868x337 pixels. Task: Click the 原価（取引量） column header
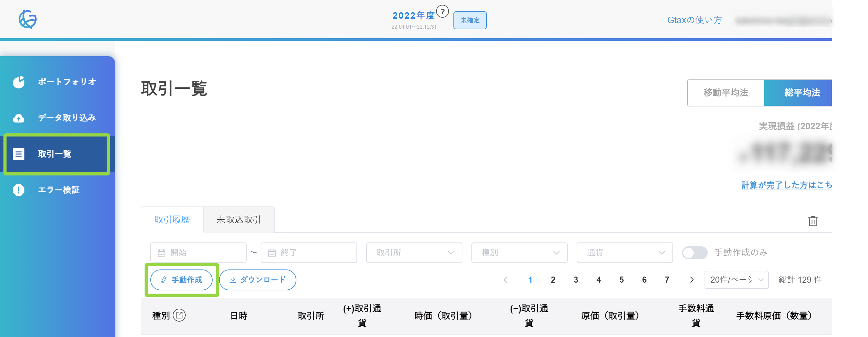[610, 316]
